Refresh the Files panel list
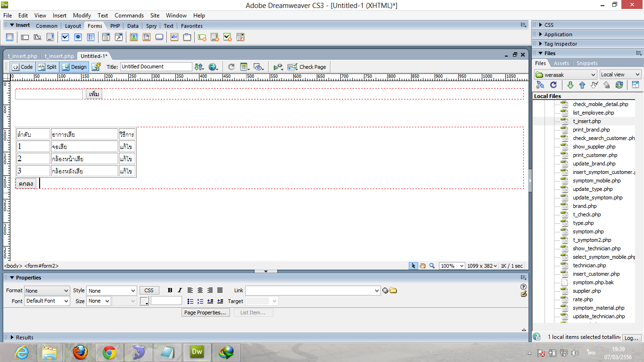644x362 pixels. [x=553, y=85]
